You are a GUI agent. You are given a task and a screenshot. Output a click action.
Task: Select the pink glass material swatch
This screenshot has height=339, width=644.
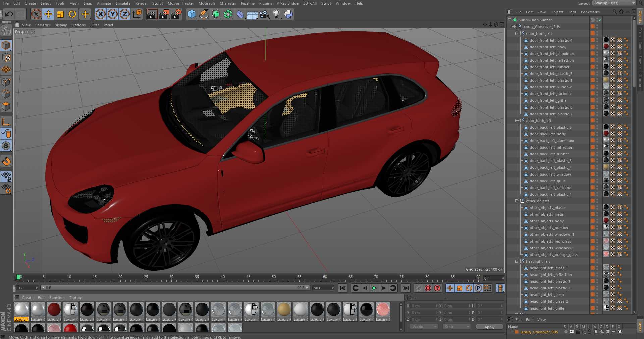point(383,310)
